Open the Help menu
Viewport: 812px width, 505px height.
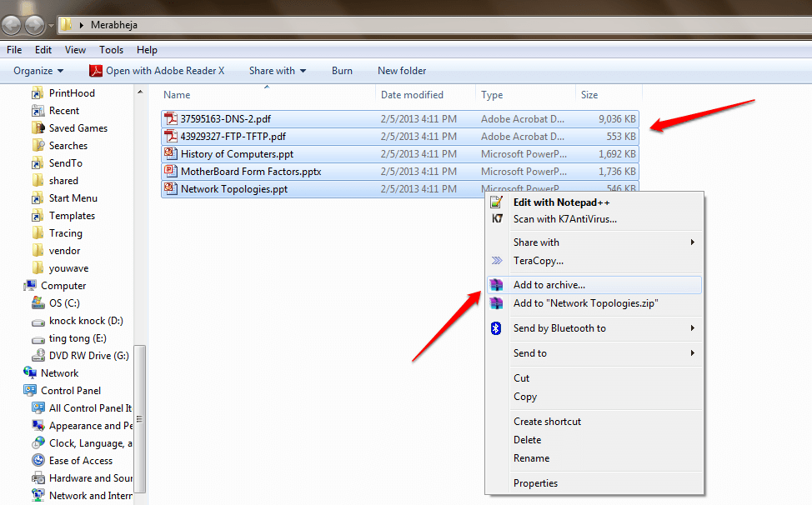tap(147, 50)
